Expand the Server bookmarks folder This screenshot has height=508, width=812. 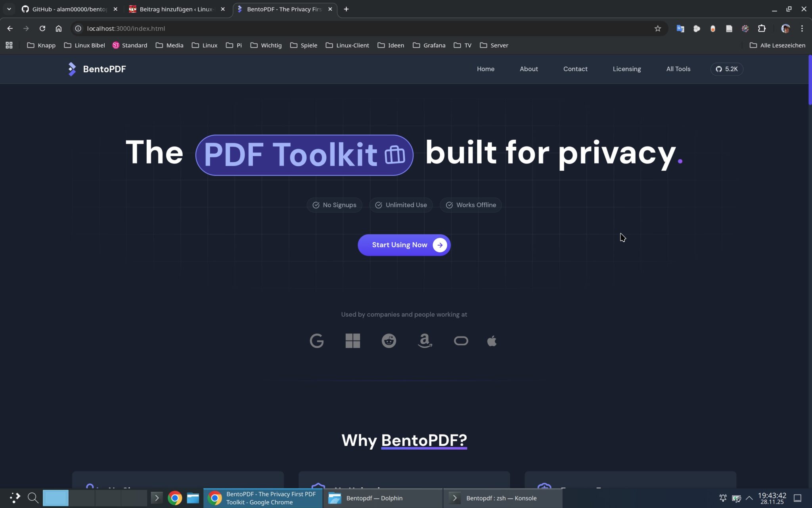coord(494,45)
